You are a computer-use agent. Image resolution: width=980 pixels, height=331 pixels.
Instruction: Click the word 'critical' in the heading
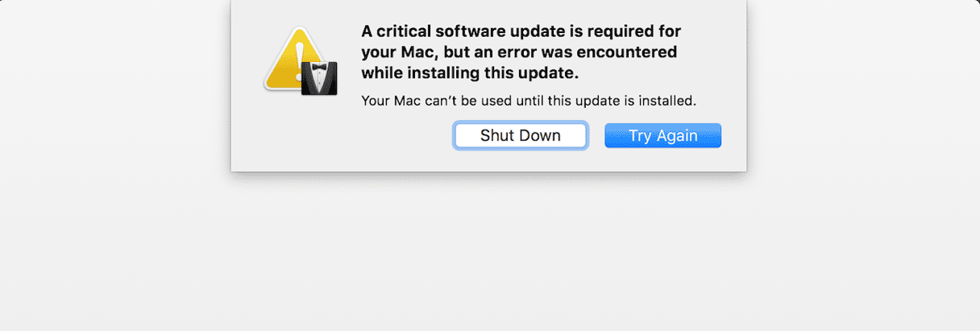(405, 31)
